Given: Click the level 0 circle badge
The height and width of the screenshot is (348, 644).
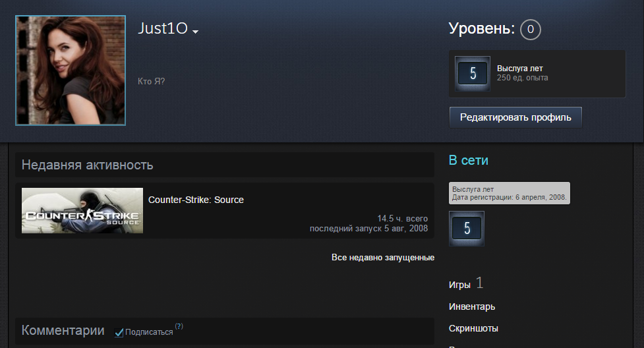Looking at the screenshot, I should pos(530,30).
